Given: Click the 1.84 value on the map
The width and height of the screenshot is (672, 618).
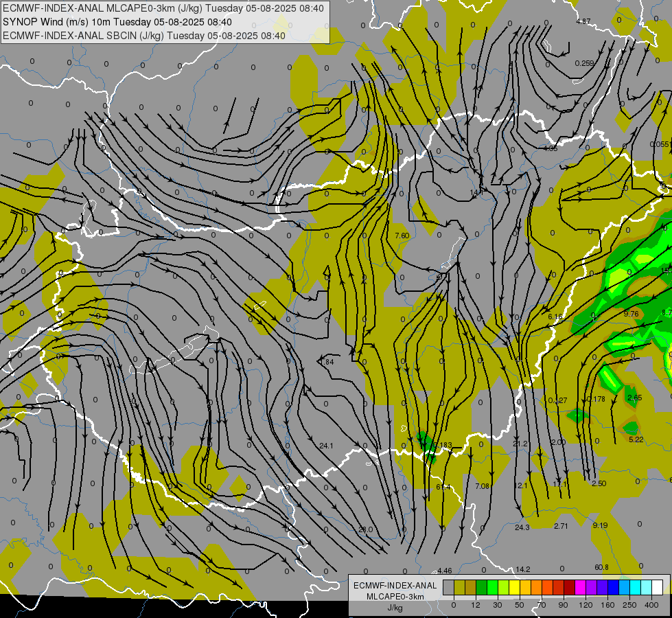Looking at the screenshot, I should [327, 362].
